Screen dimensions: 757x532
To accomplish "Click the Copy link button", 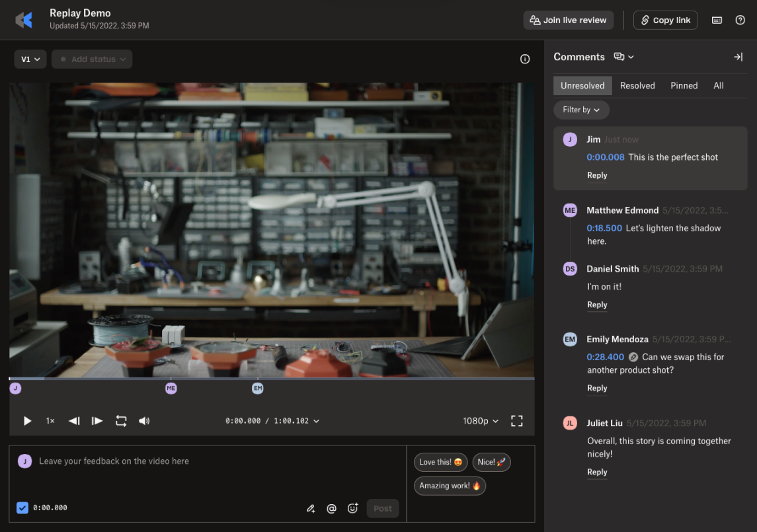I will pos(665,20).
